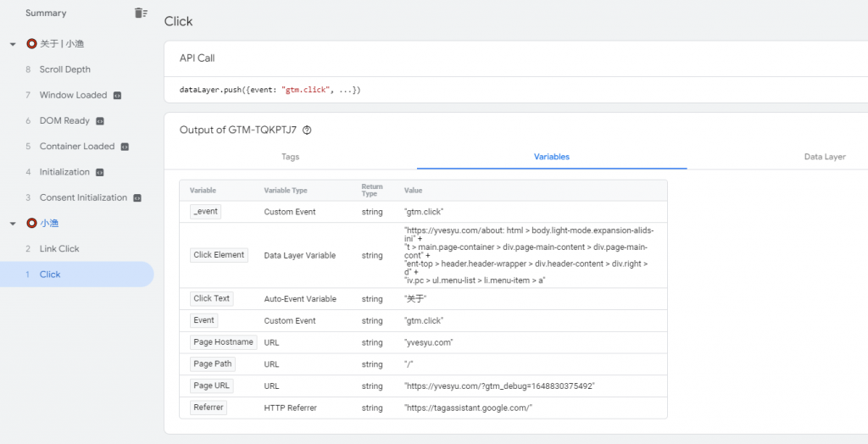Screen dimensions: 868x444
Task: Click the tagassistant.google.com referrer value
Action: coord(468,408)
